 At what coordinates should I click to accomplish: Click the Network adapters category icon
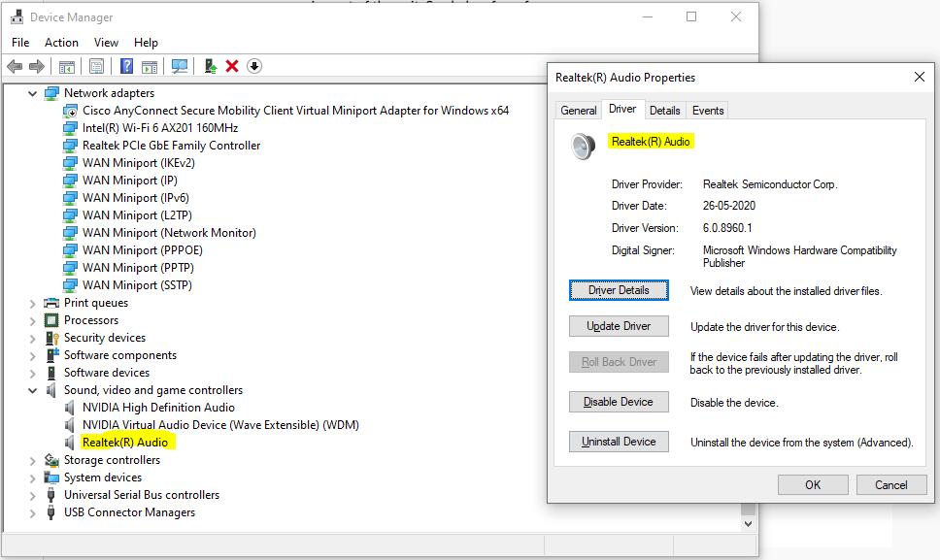click(x=51, y=93)
